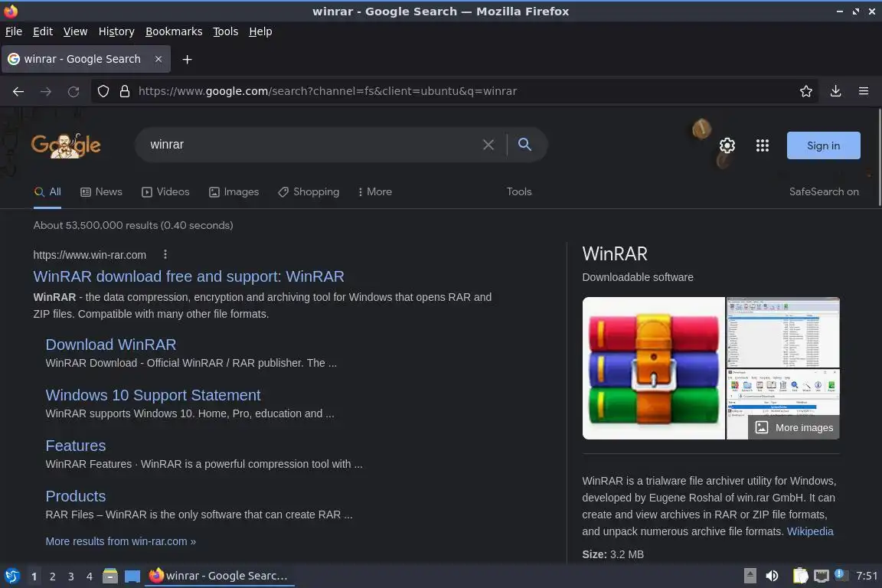Adjust sound via the taskbar volume icon
This screenshot has width=882, height=588.
[x=773, y=576]
